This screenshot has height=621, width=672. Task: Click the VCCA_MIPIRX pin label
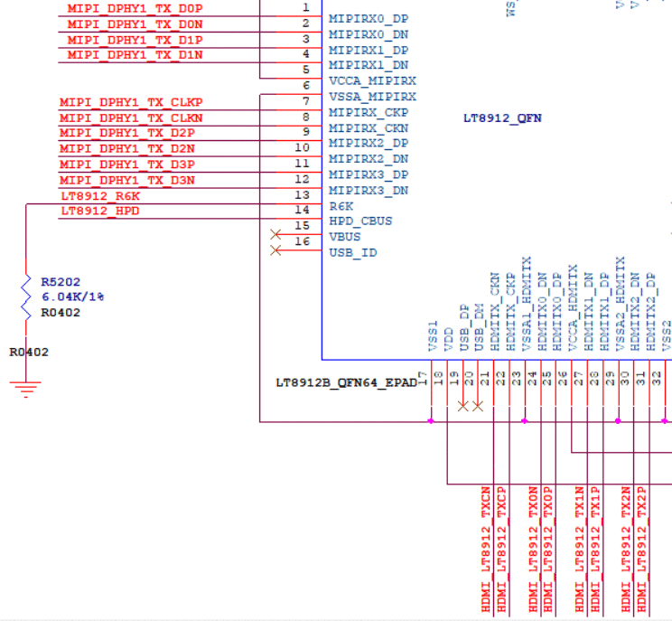372,81
